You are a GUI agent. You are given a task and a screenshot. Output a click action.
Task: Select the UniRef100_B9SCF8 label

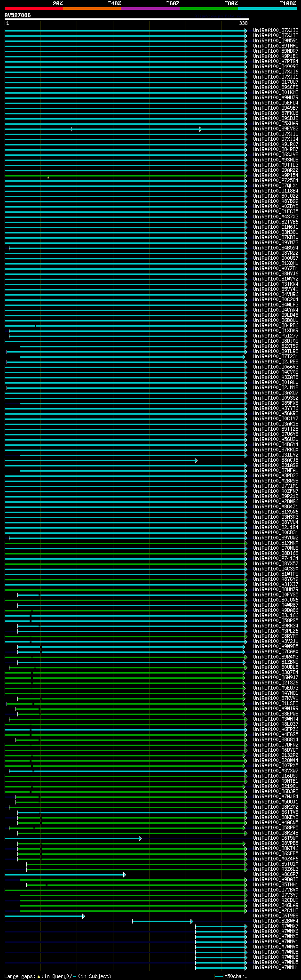[x=276, y=87]
